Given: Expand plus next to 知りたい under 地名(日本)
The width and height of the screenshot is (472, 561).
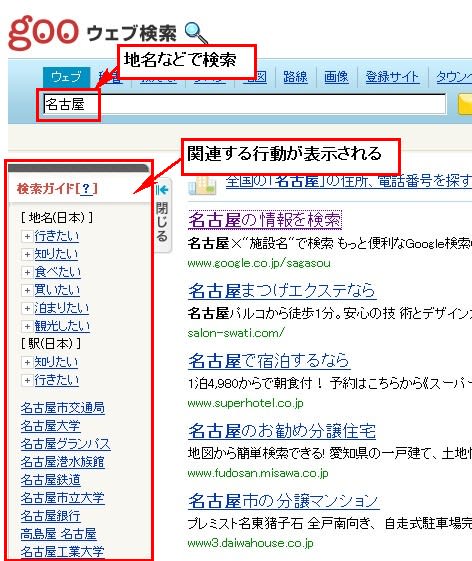Looking at the screenshot, I should pyautogui.click(x=27, y=254).
